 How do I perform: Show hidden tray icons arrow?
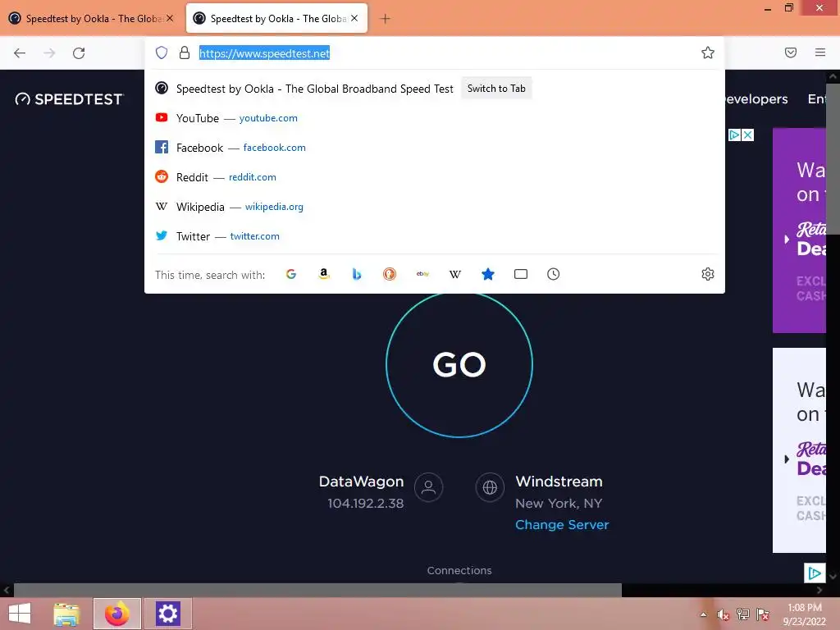click(703, 614)
